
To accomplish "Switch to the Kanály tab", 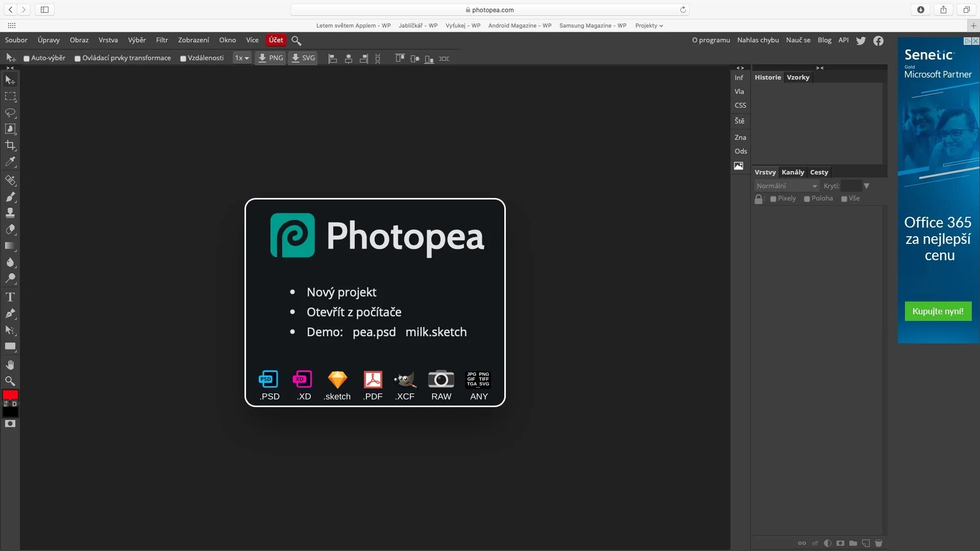I will tap(793, 171).
